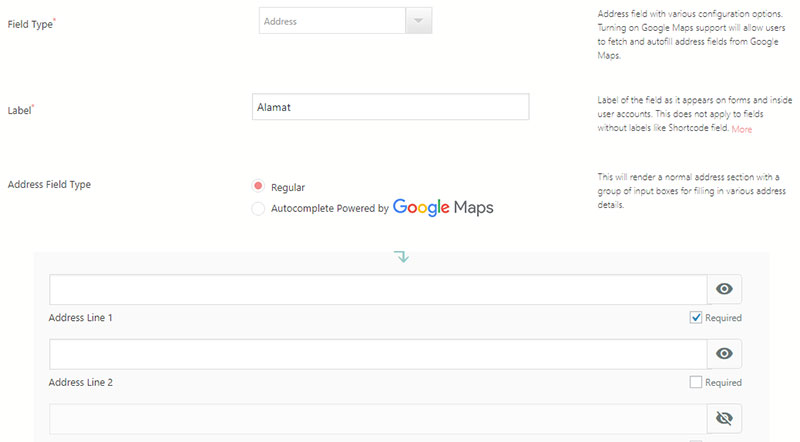800x442 pixels.
Task: Click into the Address Line 1 input box
Action: coord(378,290)
